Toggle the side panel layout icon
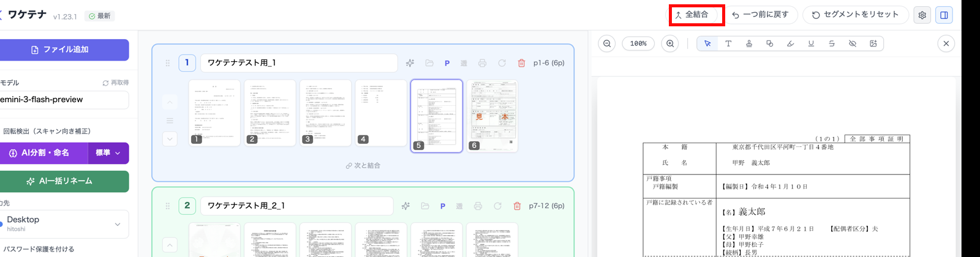The width and height of the screenshot is (980, 257). [x=944, y=15]
